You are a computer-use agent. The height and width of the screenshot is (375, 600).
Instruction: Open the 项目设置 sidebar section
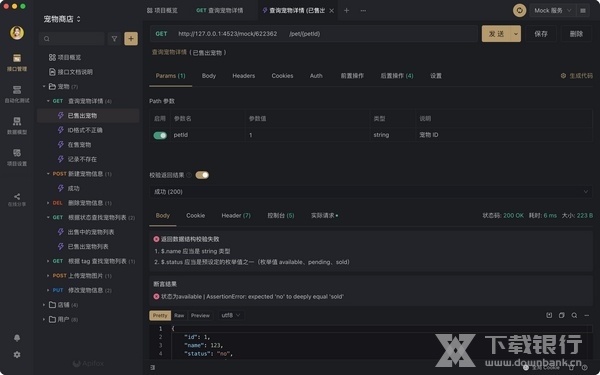pos(17,157)
